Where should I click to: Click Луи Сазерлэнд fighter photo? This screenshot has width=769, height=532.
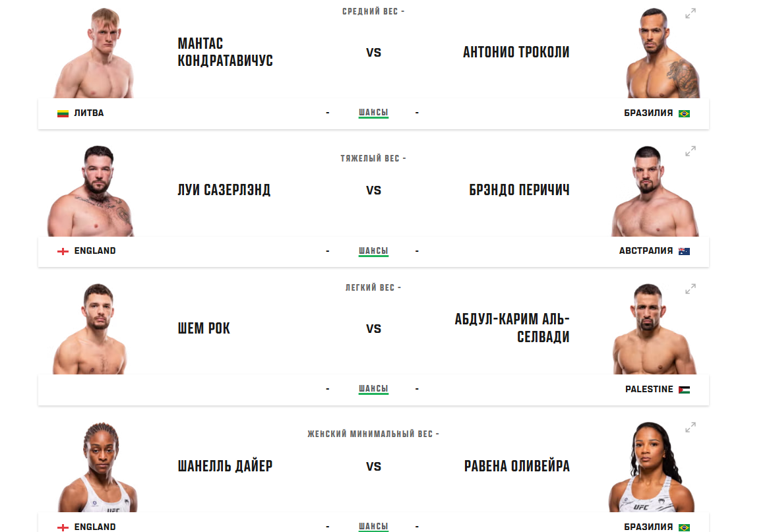[x=91, y=192]
